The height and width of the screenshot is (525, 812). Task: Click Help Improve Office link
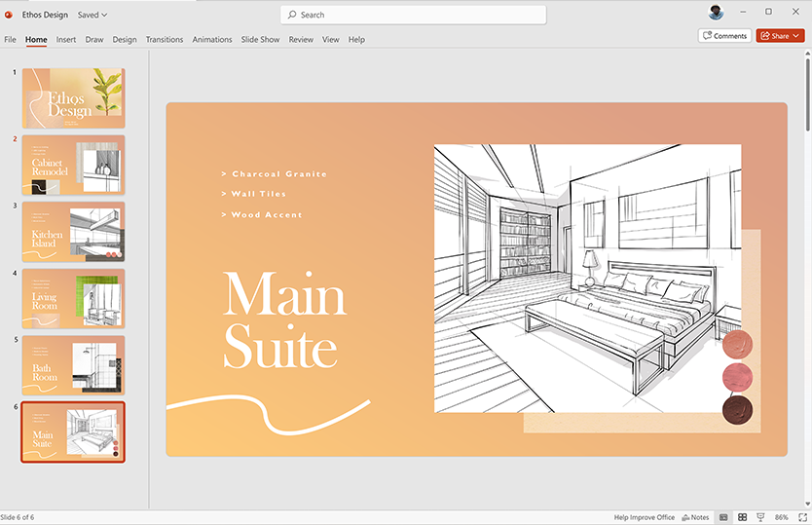644,517
